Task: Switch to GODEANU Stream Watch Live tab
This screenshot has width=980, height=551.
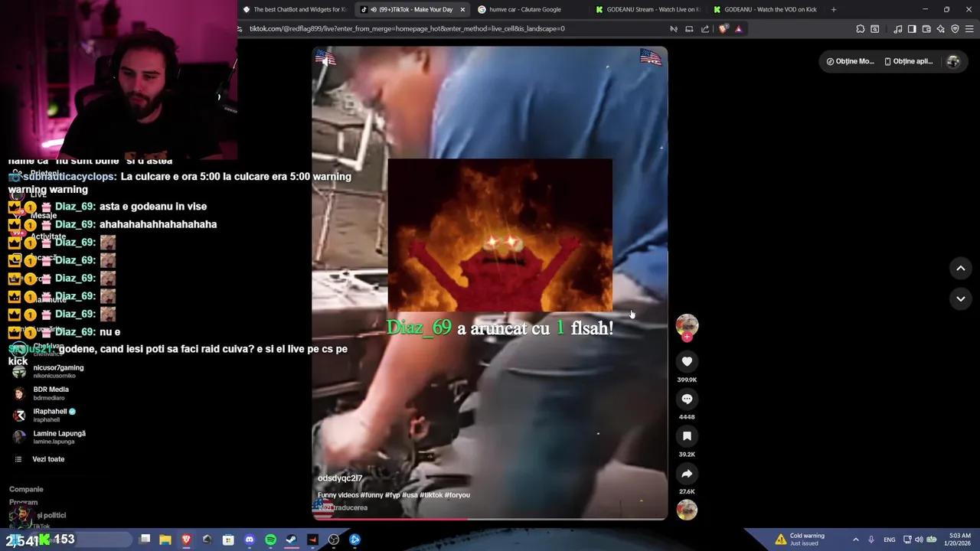Action: [x=648, y=9]
